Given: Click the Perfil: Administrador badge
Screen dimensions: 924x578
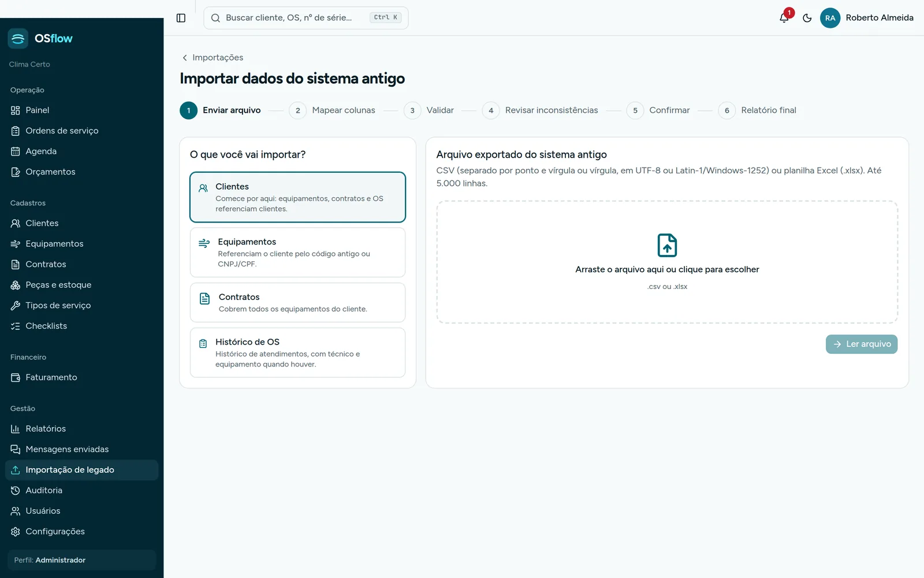Looking at the screenshot, I should click(81, 560).
